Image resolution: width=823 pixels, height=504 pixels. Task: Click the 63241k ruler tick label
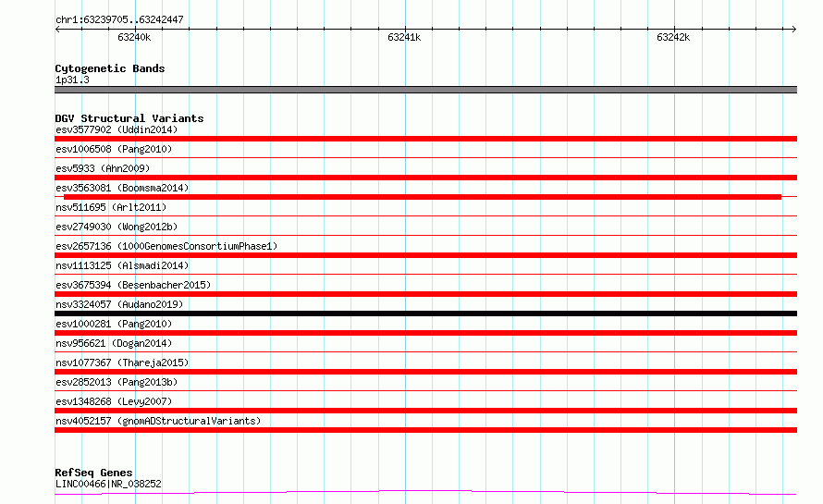tap(403, 37)
